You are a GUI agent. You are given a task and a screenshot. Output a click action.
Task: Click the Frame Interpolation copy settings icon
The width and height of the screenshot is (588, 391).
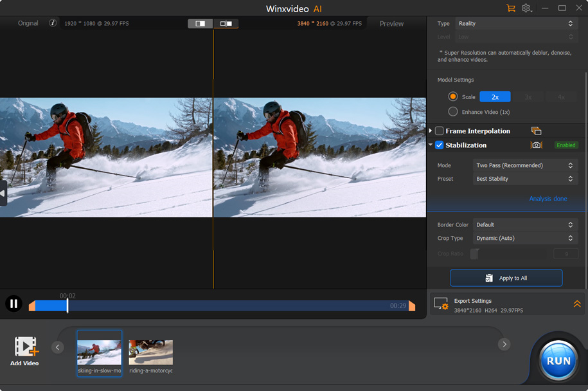[536, 131]
